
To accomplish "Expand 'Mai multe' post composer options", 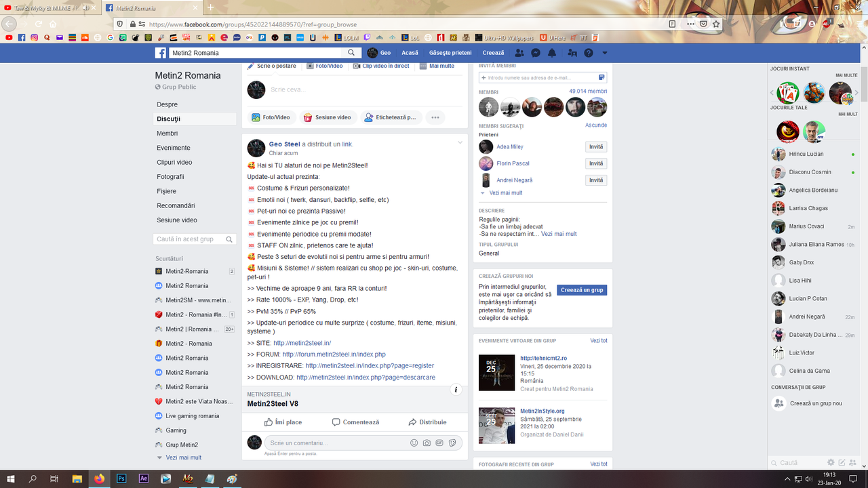I will click(x=437, y=66).
